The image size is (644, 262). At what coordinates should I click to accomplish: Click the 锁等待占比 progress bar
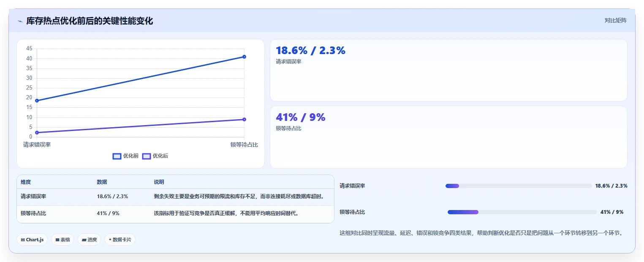[522, 212]
